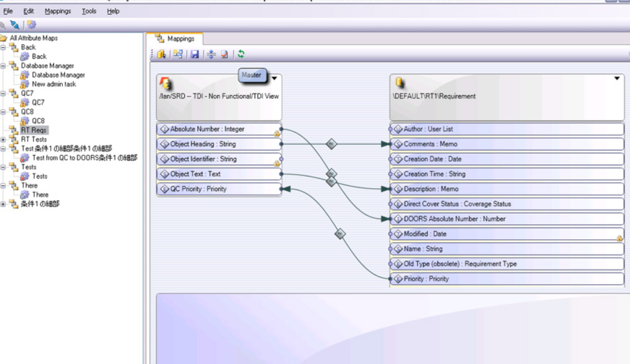Click the lock icon on Object Identifier row
The width and height of the screenshot is (630, 364).
(277, 163)
